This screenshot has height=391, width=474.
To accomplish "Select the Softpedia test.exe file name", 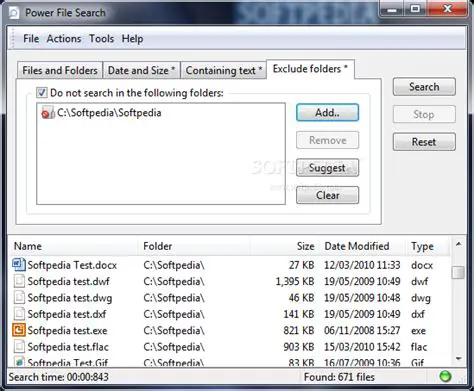I will (x=67, y=330).
